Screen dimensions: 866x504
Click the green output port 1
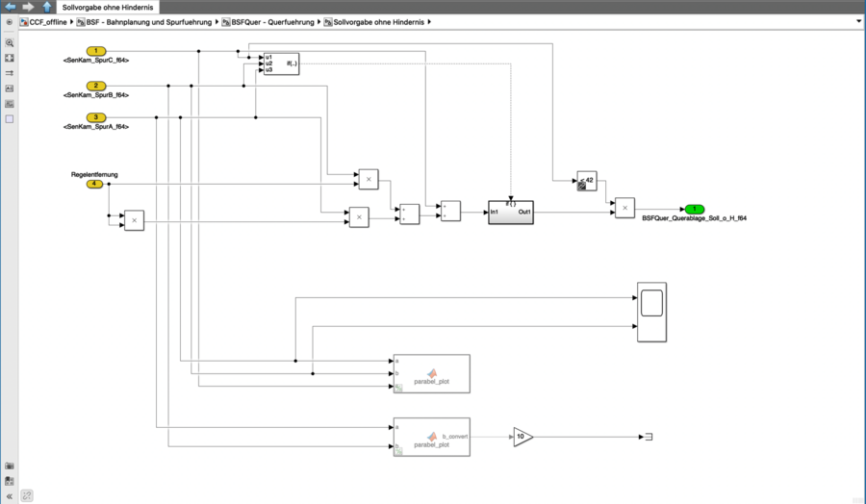pyautogui.click(x=695, y=209)
